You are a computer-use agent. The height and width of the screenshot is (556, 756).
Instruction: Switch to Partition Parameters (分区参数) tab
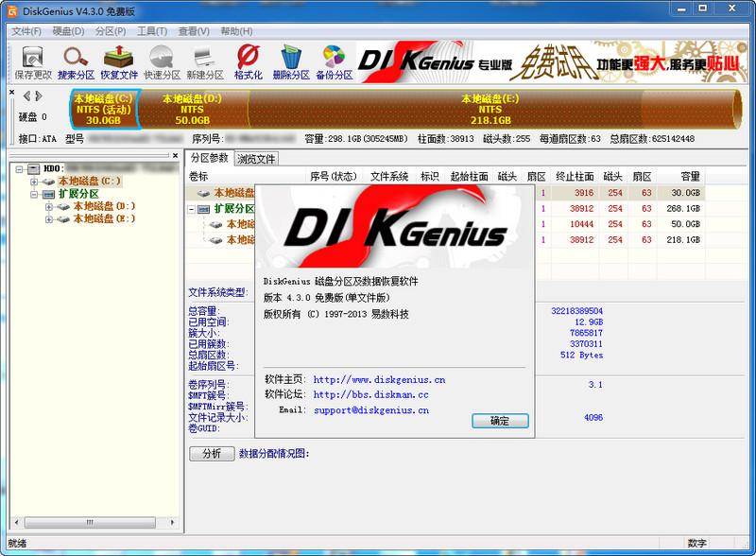209,158
